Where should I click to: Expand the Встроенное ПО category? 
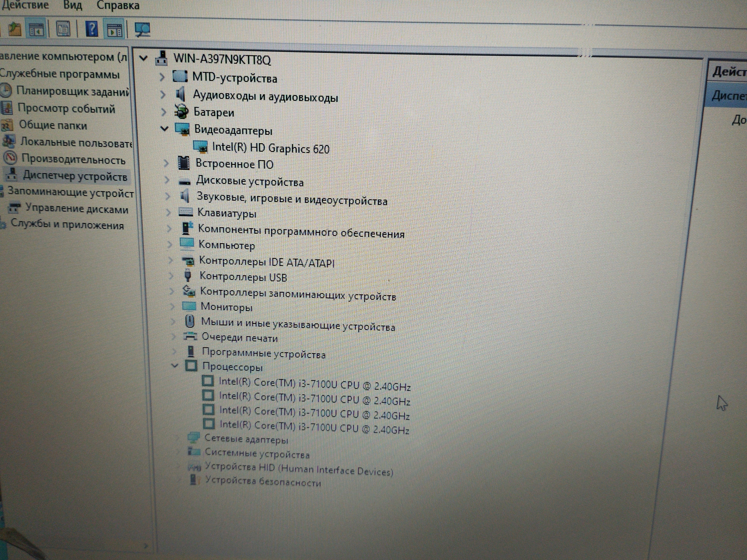[x=166, y=163]
